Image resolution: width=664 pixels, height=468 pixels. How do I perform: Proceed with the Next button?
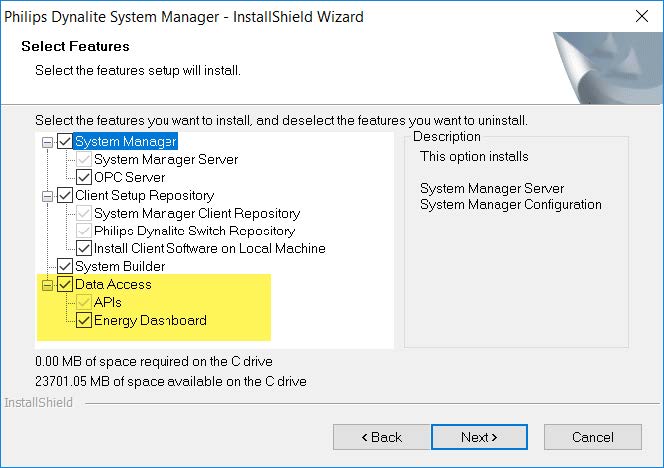(x=479, y=437)
